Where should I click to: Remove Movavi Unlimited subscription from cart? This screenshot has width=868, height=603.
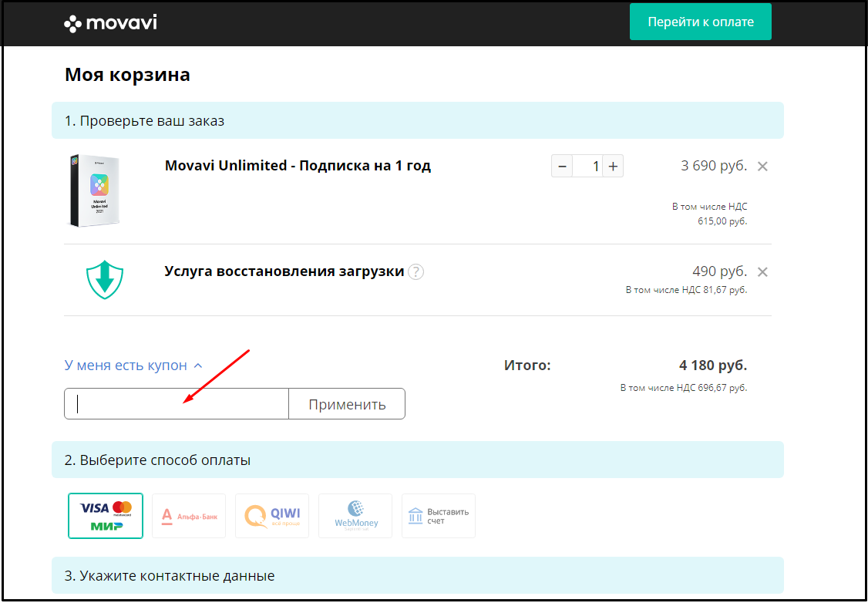coord(762,166)
